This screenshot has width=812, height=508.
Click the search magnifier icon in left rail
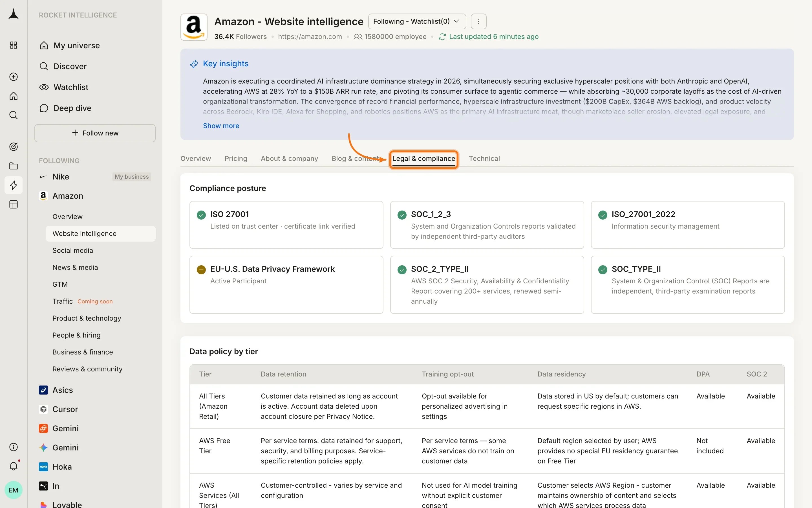(14, 115)
